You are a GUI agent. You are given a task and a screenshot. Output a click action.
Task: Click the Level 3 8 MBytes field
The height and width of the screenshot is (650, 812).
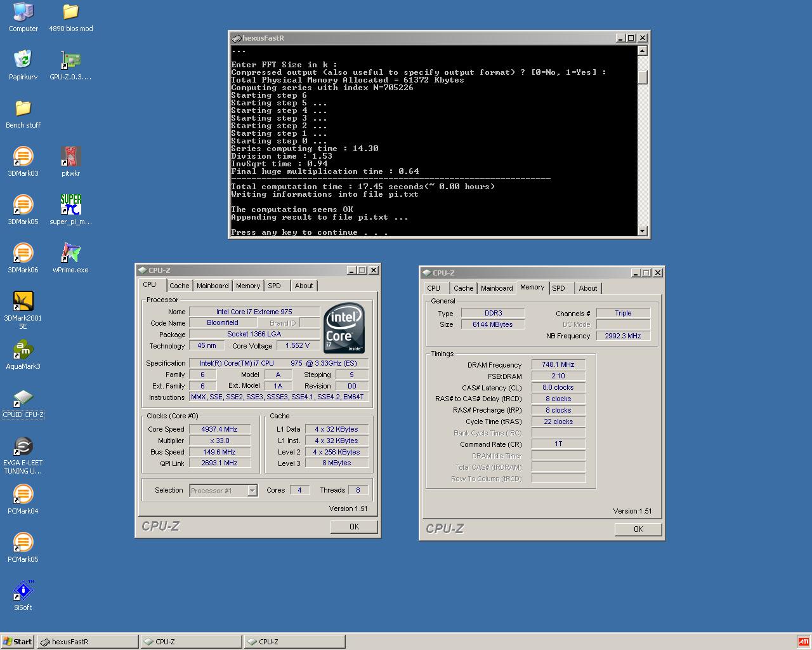(x=336, y=463)
